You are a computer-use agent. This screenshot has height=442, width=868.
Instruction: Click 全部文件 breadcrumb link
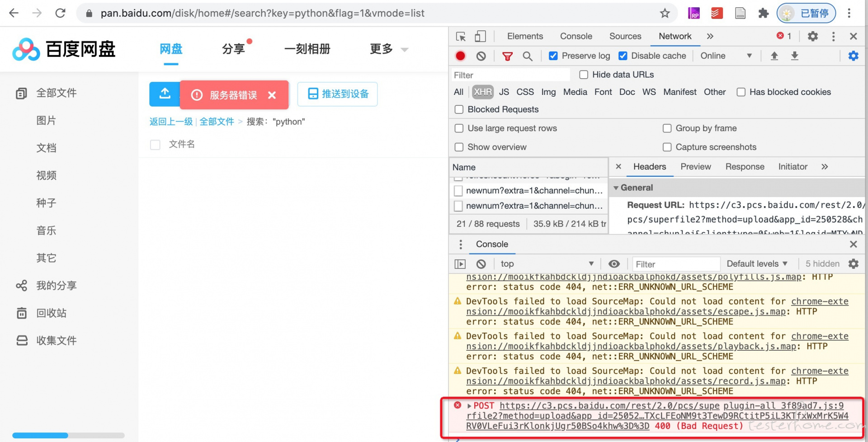[x=217, y=122]
